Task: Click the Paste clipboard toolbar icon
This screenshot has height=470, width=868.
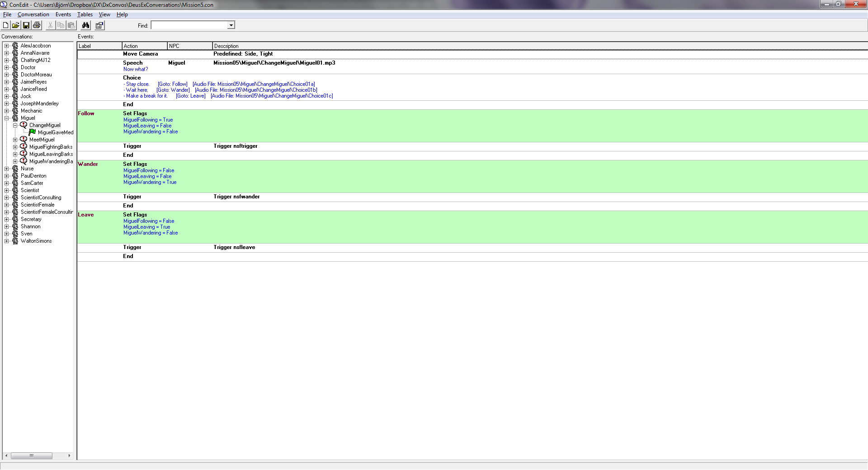Action: 71,25
